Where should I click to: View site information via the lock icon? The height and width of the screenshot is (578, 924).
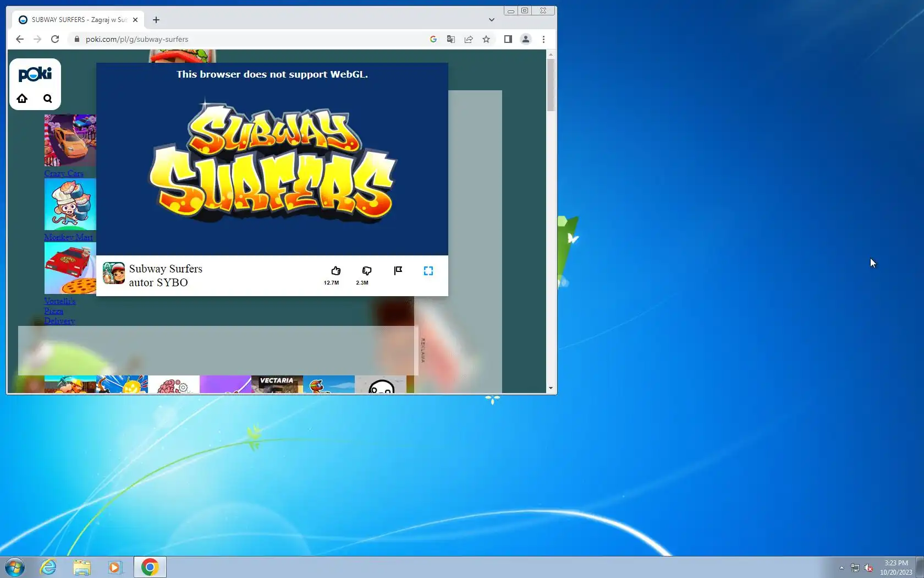pyautogui.click(x=76, y=39)
